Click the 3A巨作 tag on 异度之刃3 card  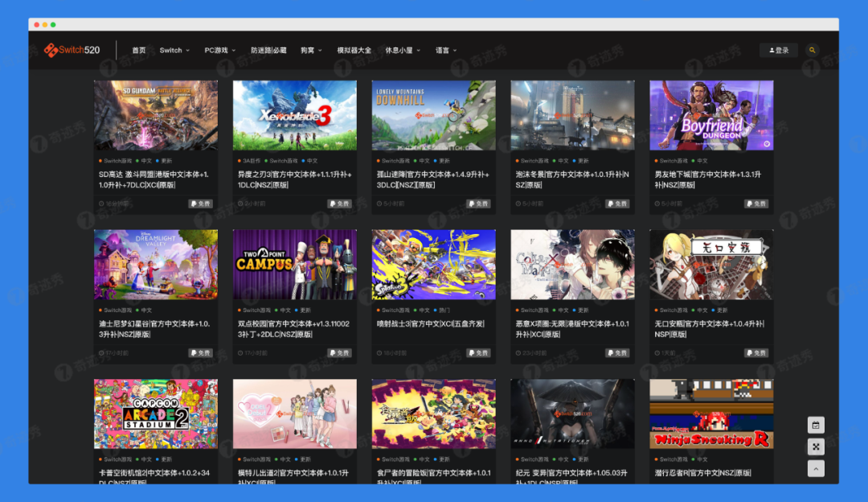click(x=249, y=161)
